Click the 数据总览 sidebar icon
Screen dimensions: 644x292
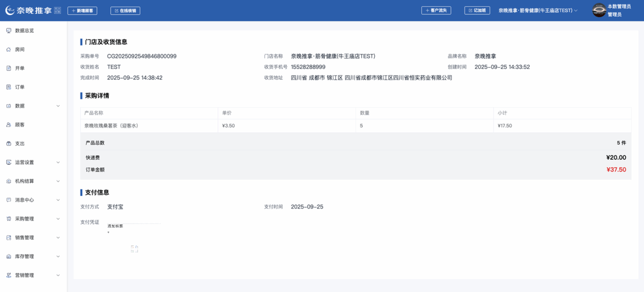(9, 30)
